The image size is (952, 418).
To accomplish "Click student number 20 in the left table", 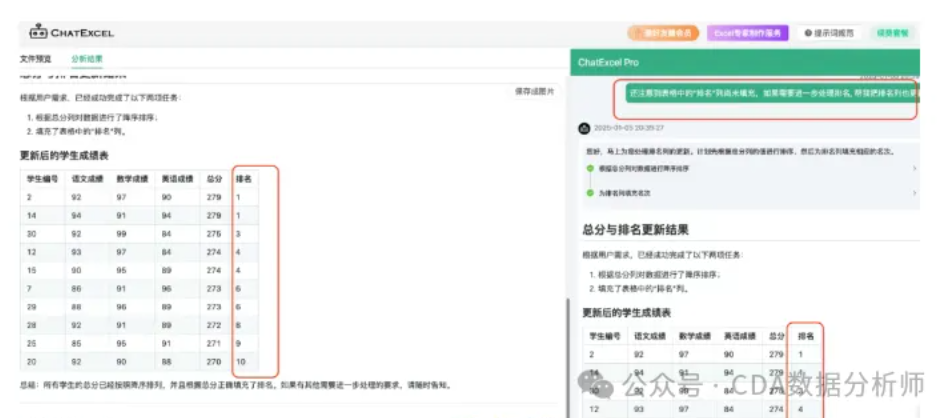I will 31,361.
